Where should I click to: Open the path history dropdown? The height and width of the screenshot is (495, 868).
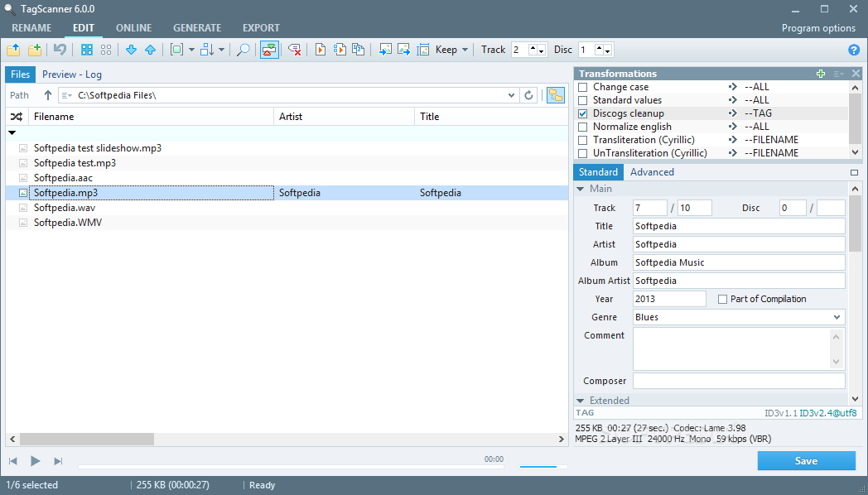(512, 95)
